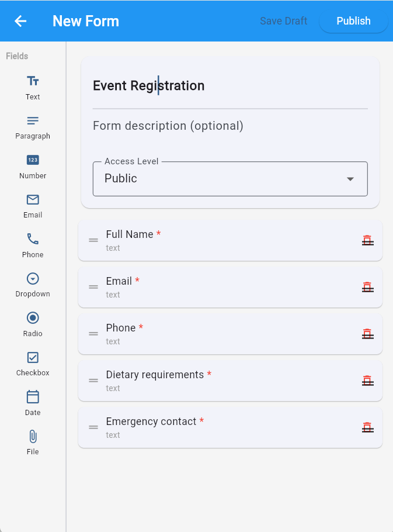Add a Date field from sidebar
The height and width of the screenshot is (532, 393).
coord(33,403)
